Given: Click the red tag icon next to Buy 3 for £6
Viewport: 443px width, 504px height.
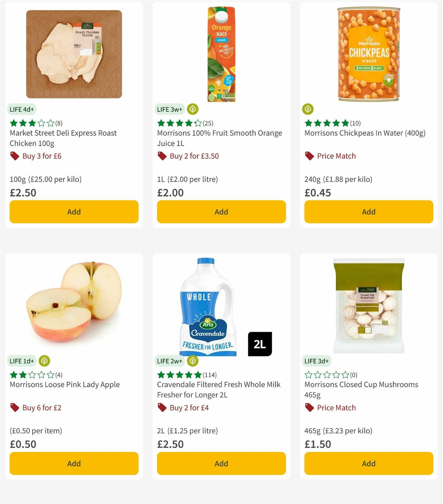Looking at the screenshot, I should [15, 156].
